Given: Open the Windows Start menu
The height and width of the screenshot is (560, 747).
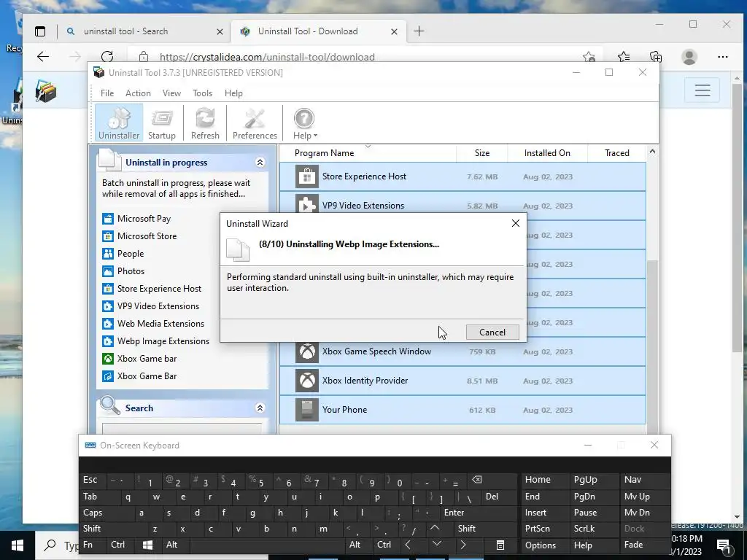Looking at the screenshot, I should (18, 545).
